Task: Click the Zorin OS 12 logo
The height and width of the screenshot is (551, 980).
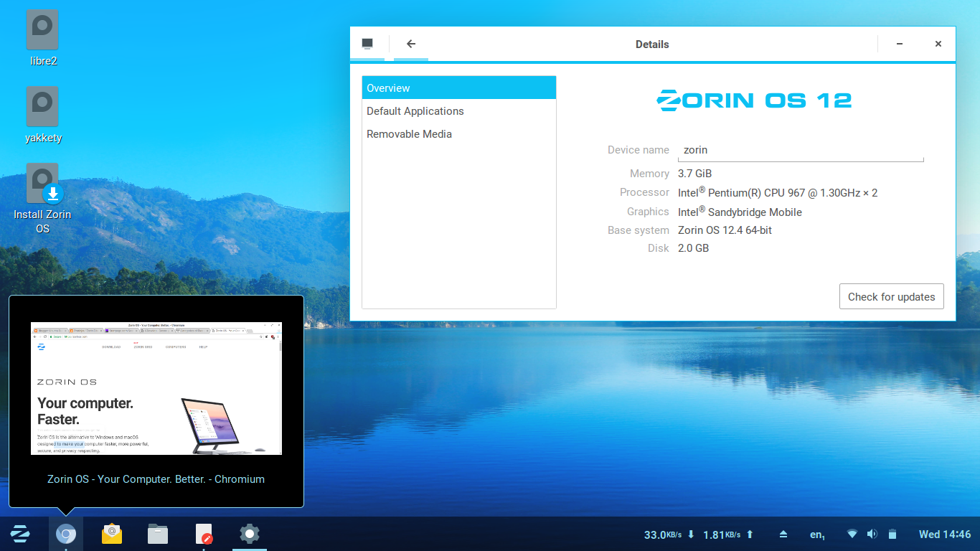Action: [754, 100]
